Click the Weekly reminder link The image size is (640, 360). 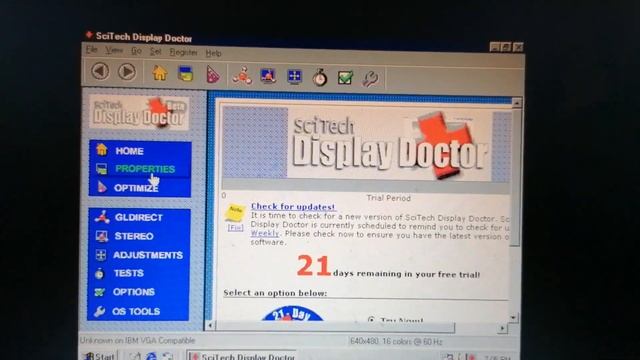265,233
